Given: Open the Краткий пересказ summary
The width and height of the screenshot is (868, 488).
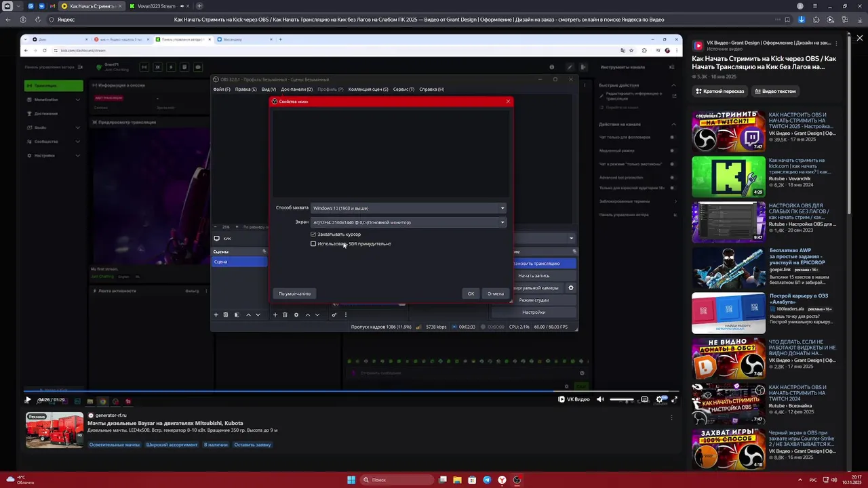Looking at the screenshot, I should pyautogui.click(x=719, y=91).
